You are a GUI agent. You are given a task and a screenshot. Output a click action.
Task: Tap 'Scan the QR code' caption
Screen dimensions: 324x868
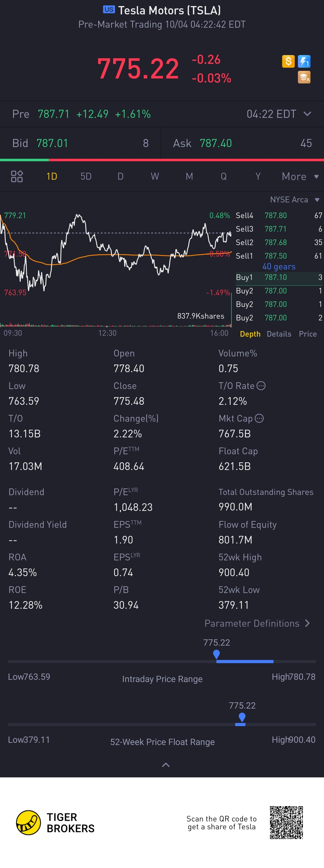221,823
